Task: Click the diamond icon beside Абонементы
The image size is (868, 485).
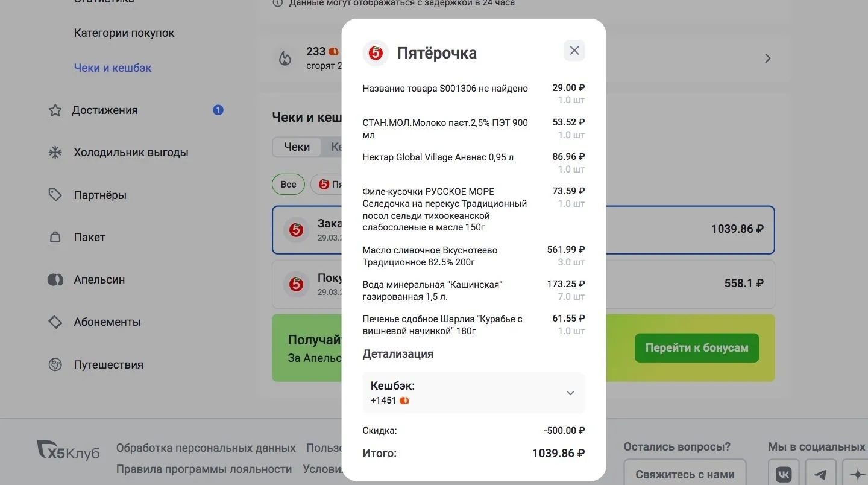Action: pos(55,322)
